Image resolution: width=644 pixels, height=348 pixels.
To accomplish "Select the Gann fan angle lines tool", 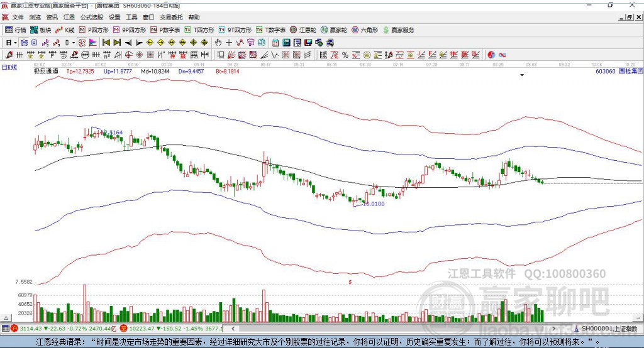I will pos(231,55).
